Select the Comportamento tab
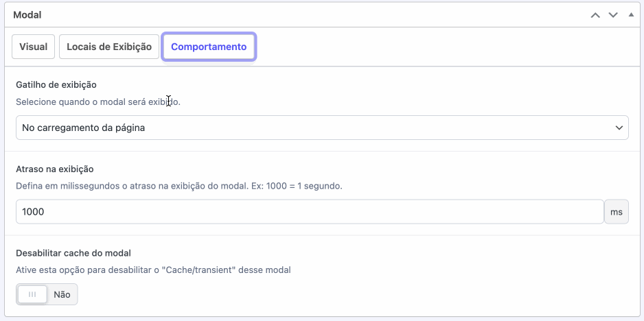This screenshot has width=644, height=321. point(209,47)
